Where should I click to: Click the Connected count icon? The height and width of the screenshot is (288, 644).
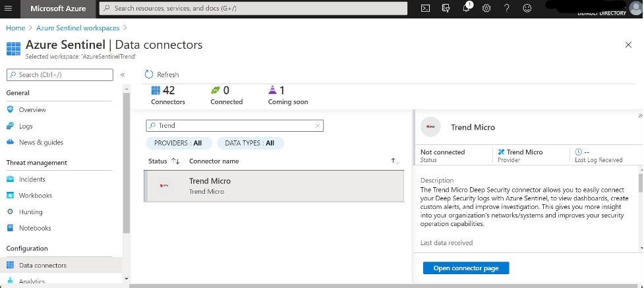(216, 90)
